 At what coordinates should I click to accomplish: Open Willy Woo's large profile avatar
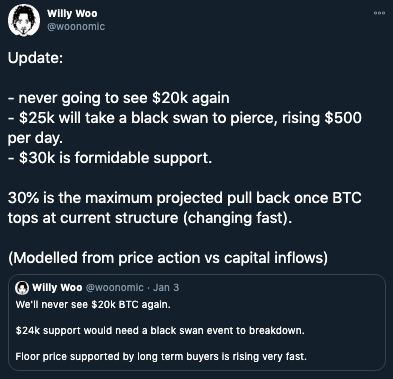[24, 21]
